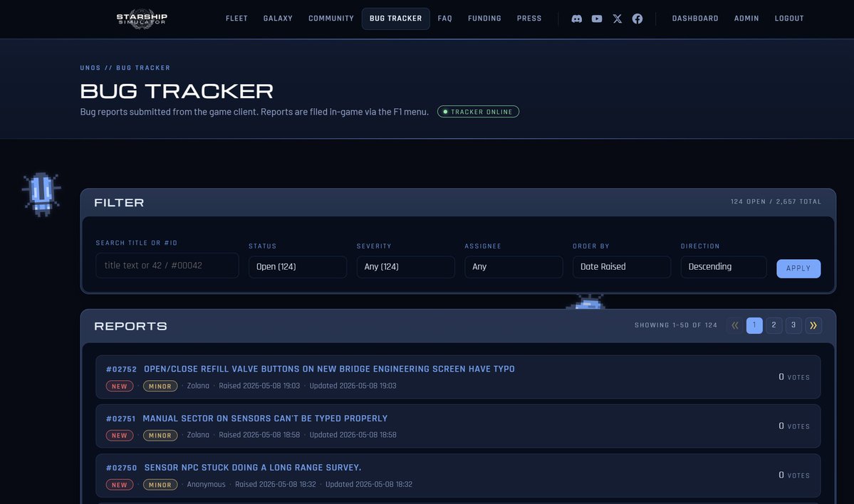The image size is (854, 504).
Task: Click NEW badge on report #02752
Action: click(x=119, y=387)
